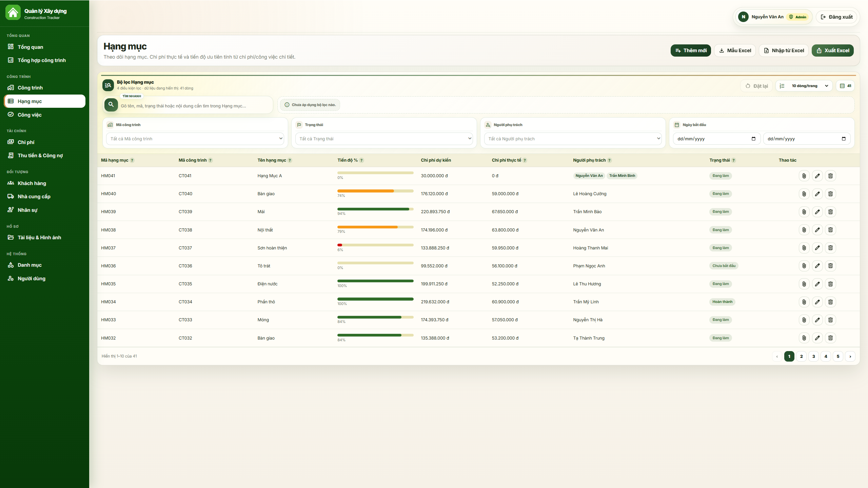Select Hạng mục sidebar item

44,101
